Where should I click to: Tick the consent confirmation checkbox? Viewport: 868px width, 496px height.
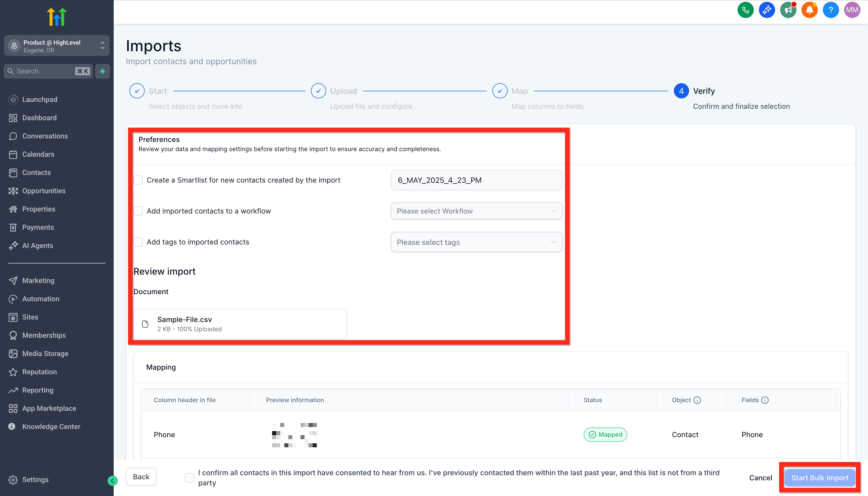click(x=190, y=477)
